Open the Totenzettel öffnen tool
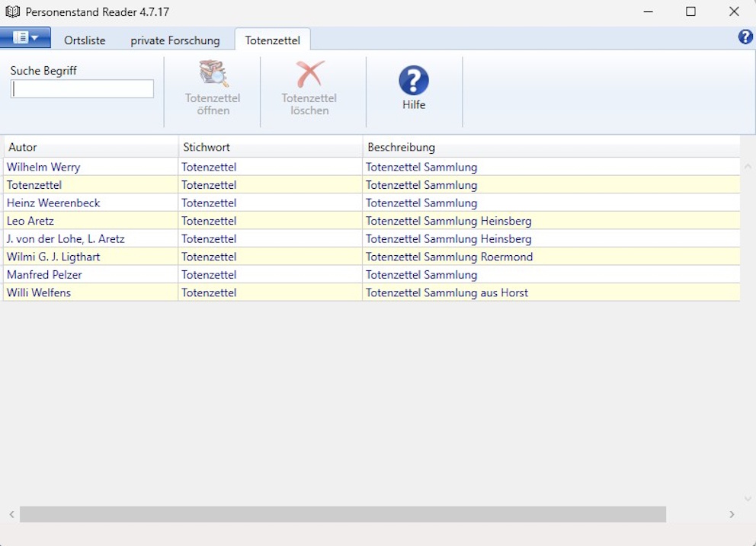Image resolution: width=756 pixels, height=546 pixels. tap(213, 88)
